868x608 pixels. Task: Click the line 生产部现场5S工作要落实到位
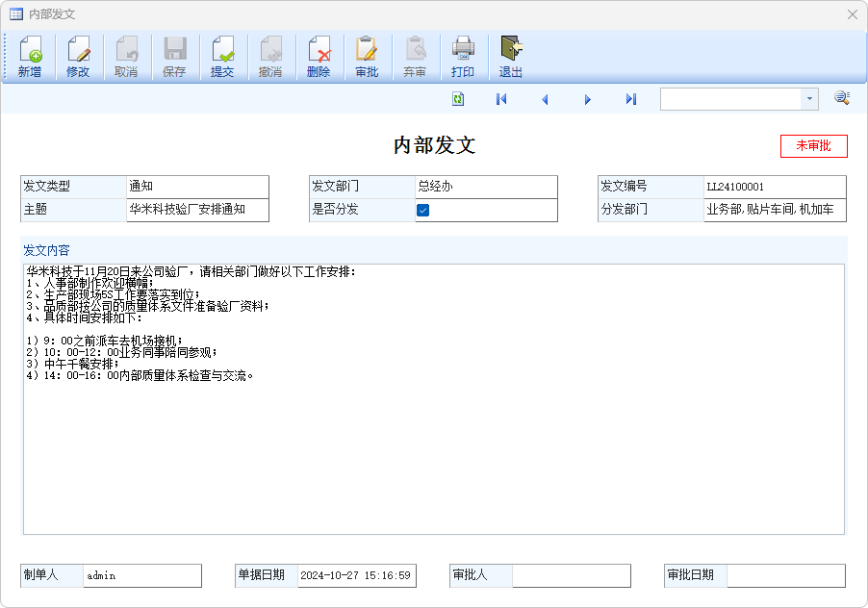[x=113, y=295]
